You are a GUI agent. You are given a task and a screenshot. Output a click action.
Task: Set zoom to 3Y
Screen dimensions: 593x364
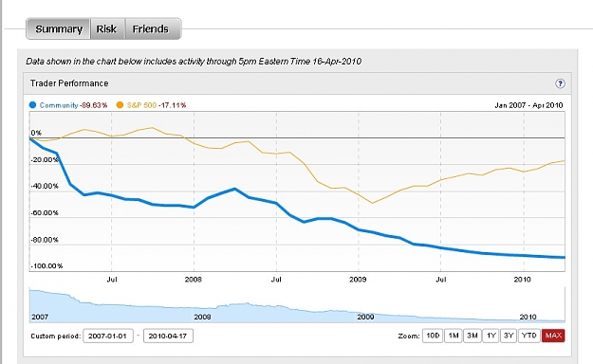(x=509, y=336)
